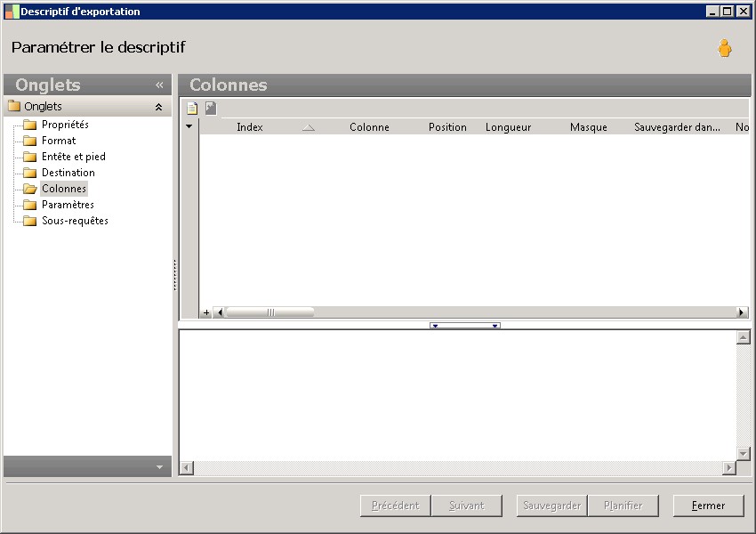This screenshot has height=534, width=756.
Task: Click the lower pane right scroll arrow
Action: point(729,467)
